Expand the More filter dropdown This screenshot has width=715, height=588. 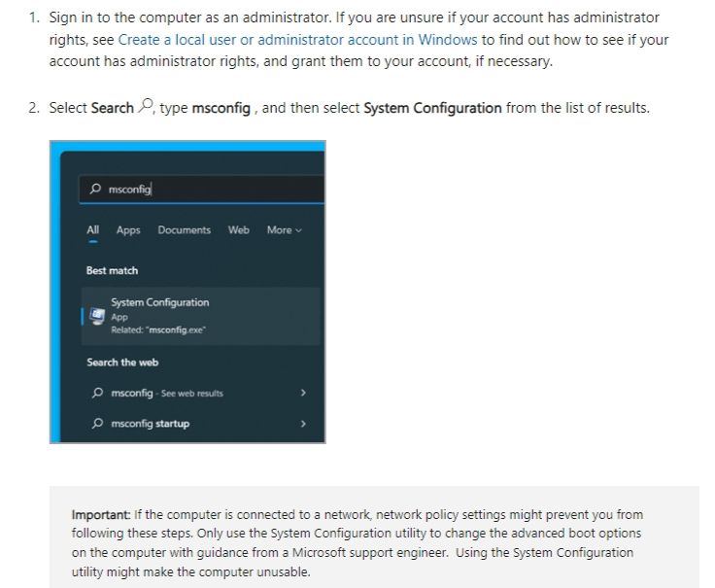[x=284, y=230]
